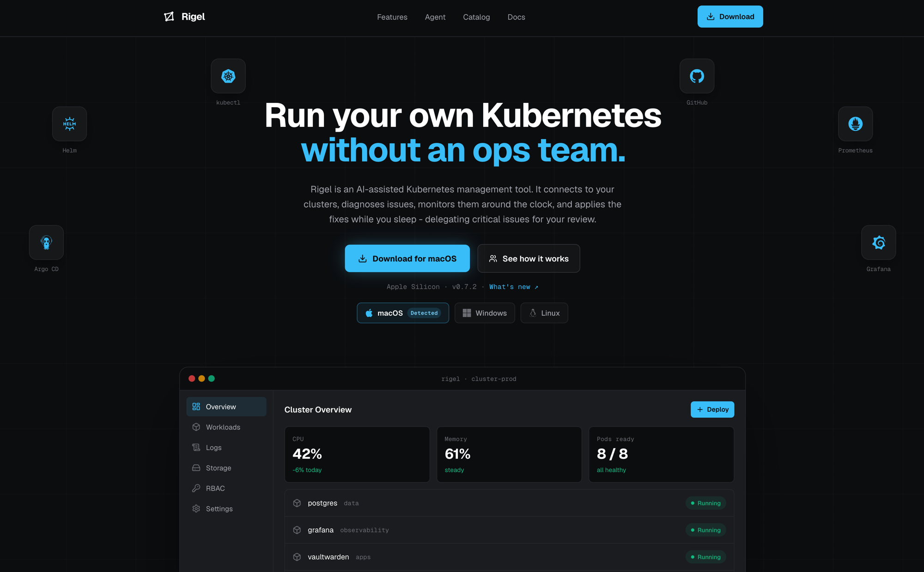Screen dimensions: 924x572
Task: Click the Running badge on postgres row
Action: [x=705, y=503]
